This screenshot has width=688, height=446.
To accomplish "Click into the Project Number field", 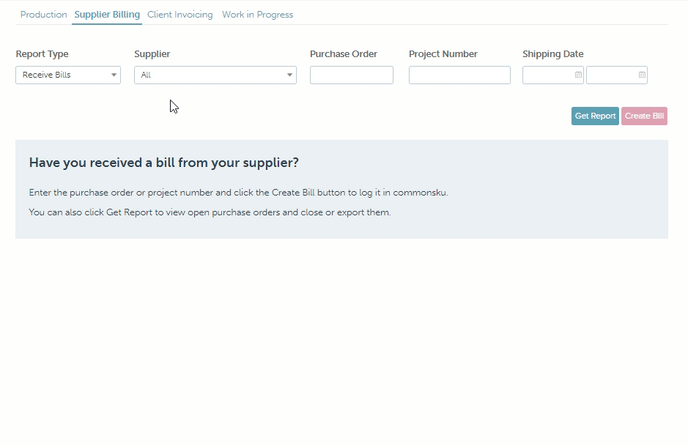I will (459, 75).
